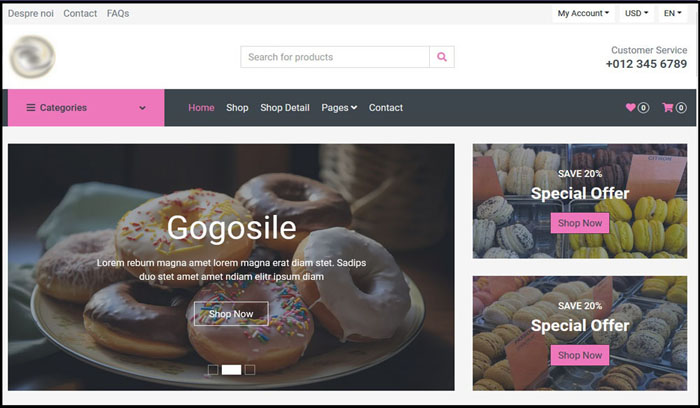700x408 pixels.
Task: Open the EN language dropdown
Action: click(672, 13)
